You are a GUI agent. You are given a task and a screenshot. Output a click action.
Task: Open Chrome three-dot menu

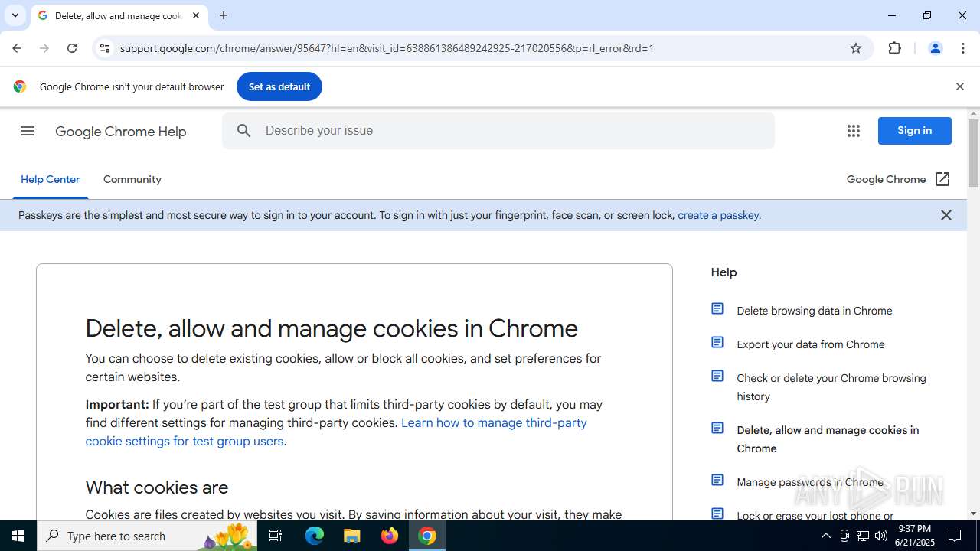(963, 48)
